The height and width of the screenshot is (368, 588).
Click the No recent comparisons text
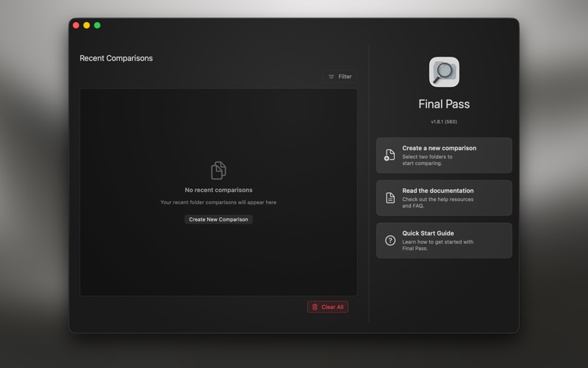click(x=218, y=190)
